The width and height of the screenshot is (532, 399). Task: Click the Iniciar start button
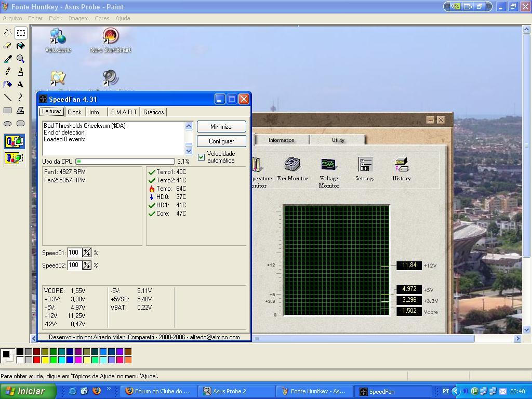coord(28,391)
